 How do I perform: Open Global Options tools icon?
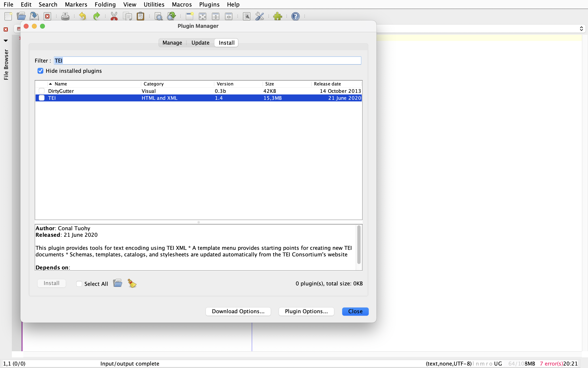pos(260,16)
